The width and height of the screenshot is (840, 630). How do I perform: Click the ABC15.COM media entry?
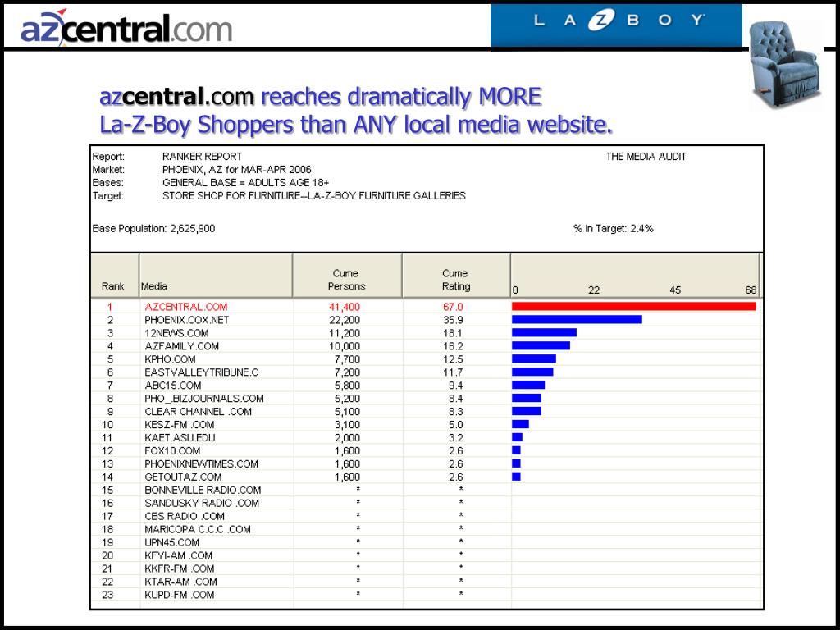(172, 386)
